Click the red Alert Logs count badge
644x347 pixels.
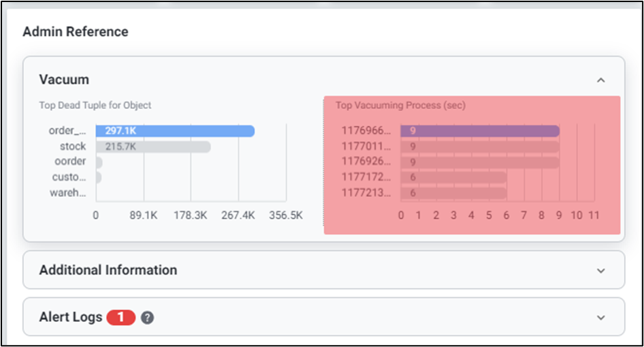(x=121, y=318)
